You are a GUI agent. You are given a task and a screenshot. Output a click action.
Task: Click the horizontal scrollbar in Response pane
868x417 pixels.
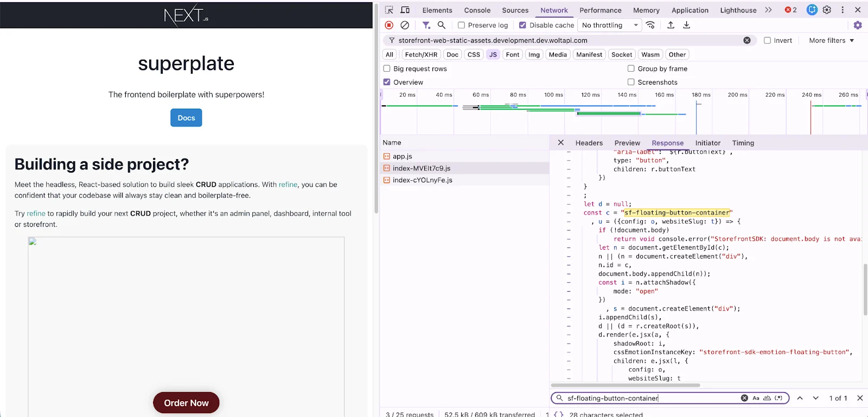pyautogui.click(x=626, y=386)
